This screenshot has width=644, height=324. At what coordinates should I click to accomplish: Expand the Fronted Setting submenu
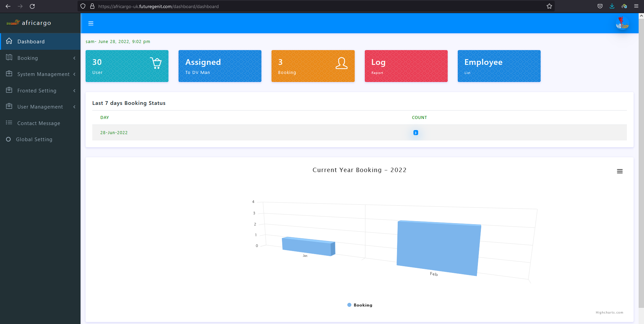point(40,91)
